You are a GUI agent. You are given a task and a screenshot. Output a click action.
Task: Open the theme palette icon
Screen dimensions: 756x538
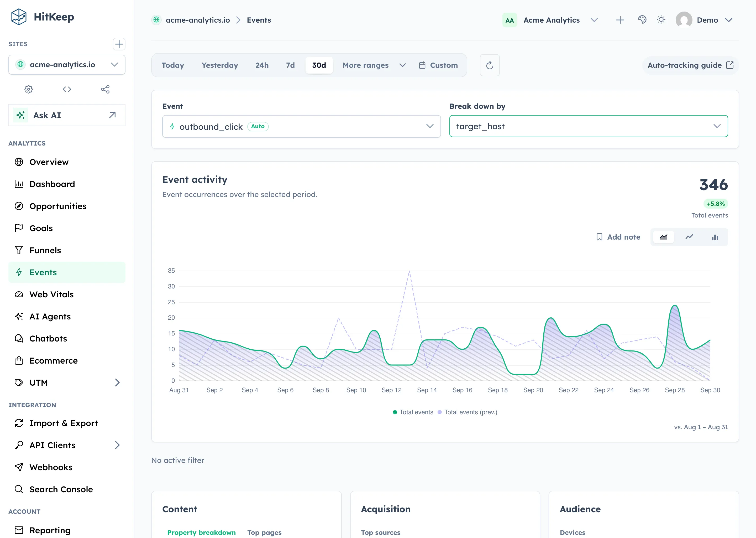tap(642, 20)
